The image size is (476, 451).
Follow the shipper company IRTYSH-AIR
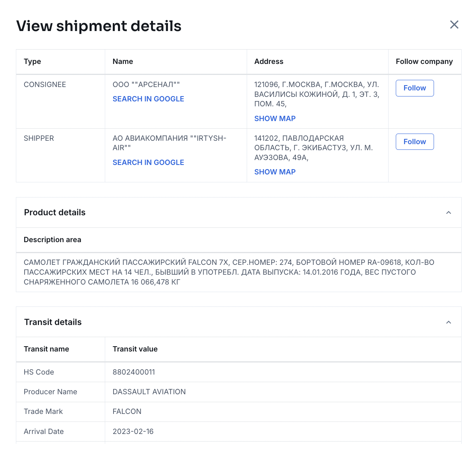(x=414, y=142)
